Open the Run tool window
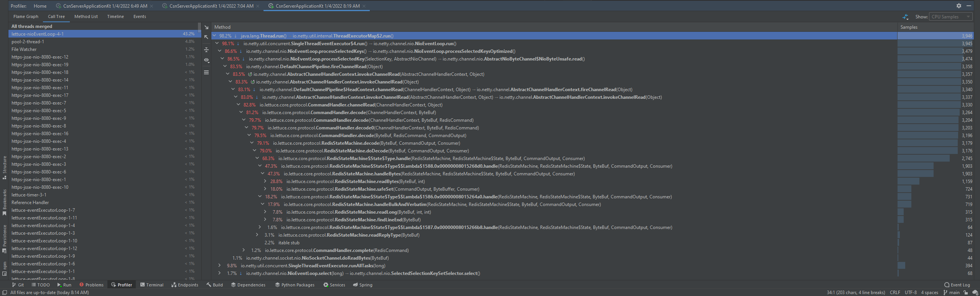 click(64, 285)
